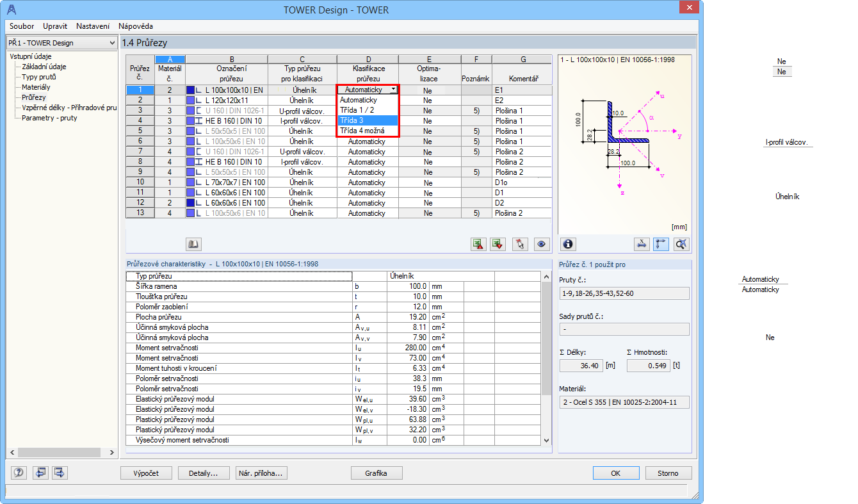The image size is (858, 504).
Task: Go to next input window icon
Action: [x=60, y=473]
